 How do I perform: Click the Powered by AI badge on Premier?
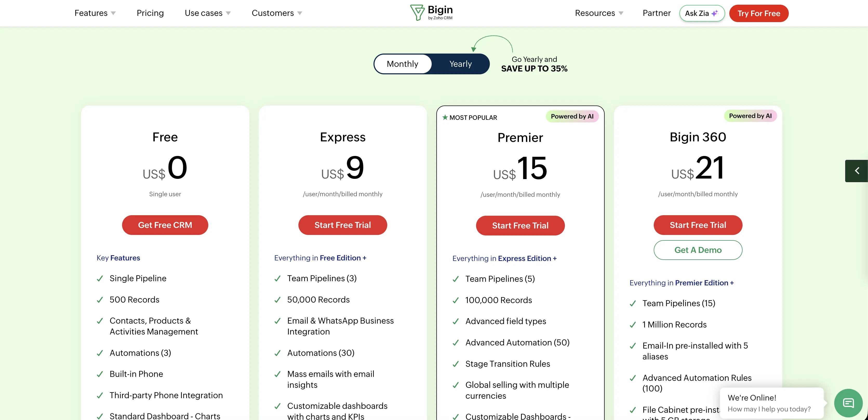572,116
